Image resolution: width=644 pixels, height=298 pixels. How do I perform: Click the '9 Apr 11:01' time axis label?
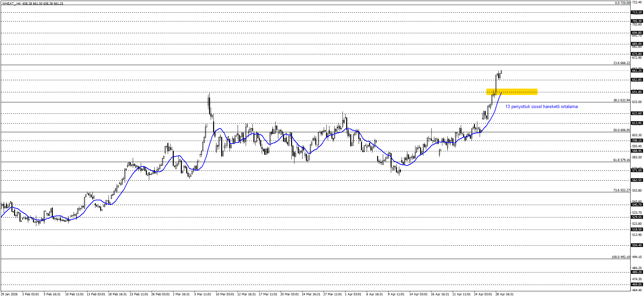pyautogui.click(x=396, y=294)
